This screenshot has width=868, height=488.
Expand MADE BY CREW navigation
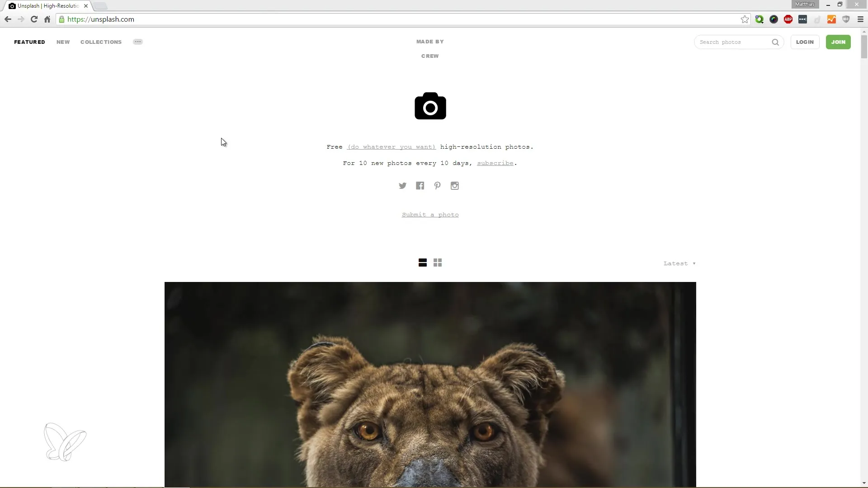click(x=430, y=48)
